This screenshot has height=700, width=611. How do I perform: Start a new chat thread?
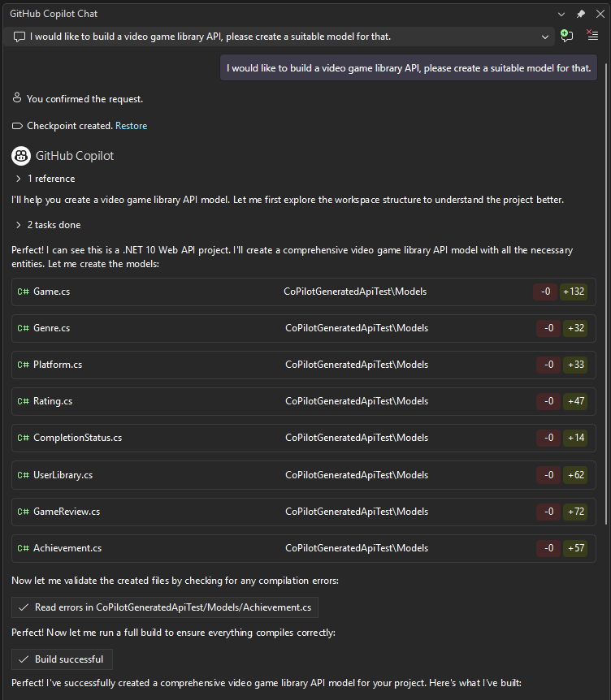click(567, 36)
